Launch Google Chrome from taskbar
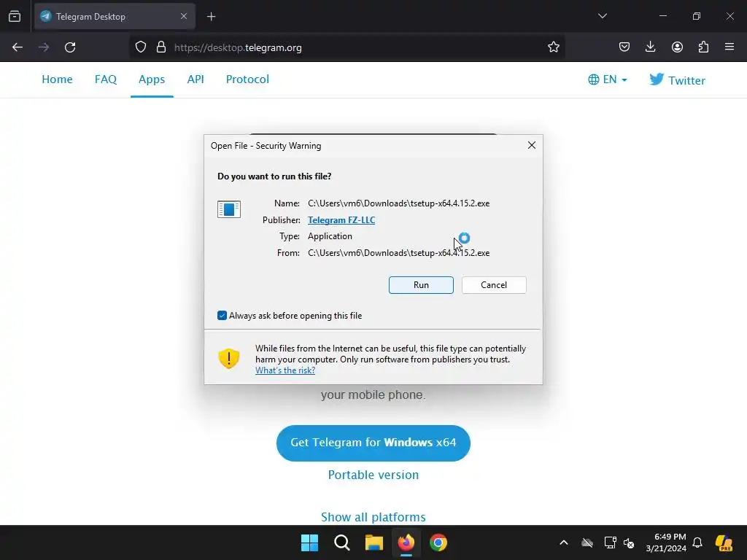Screen dimensions: 747x560 click(438, 542)
